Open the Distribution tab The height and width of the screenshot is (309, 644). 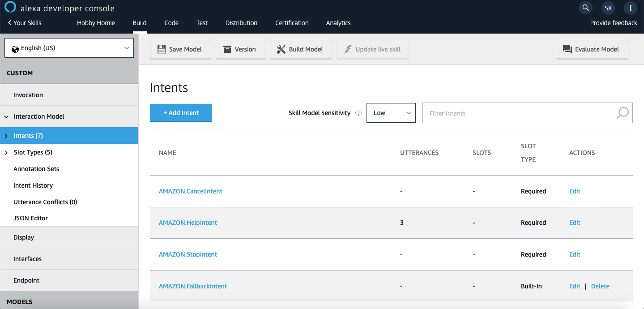241,23
